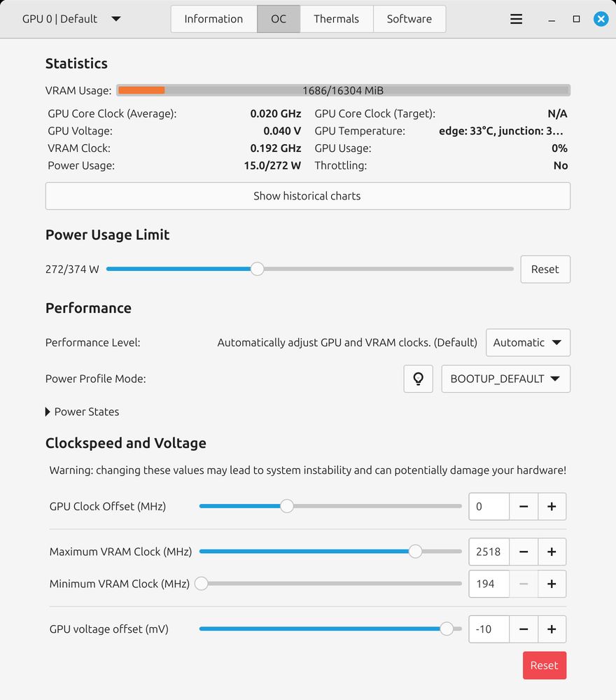The image size is (616, 700).
Task: Click the Maximum VRAM Clock value field
Action: pos(489,552)
